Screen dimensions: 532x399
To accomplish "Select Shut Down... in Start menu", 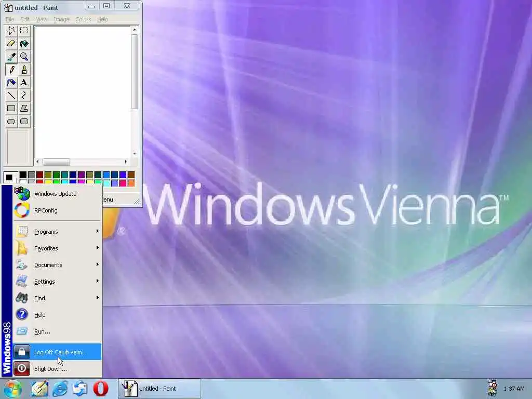I will tap(57, 369).
